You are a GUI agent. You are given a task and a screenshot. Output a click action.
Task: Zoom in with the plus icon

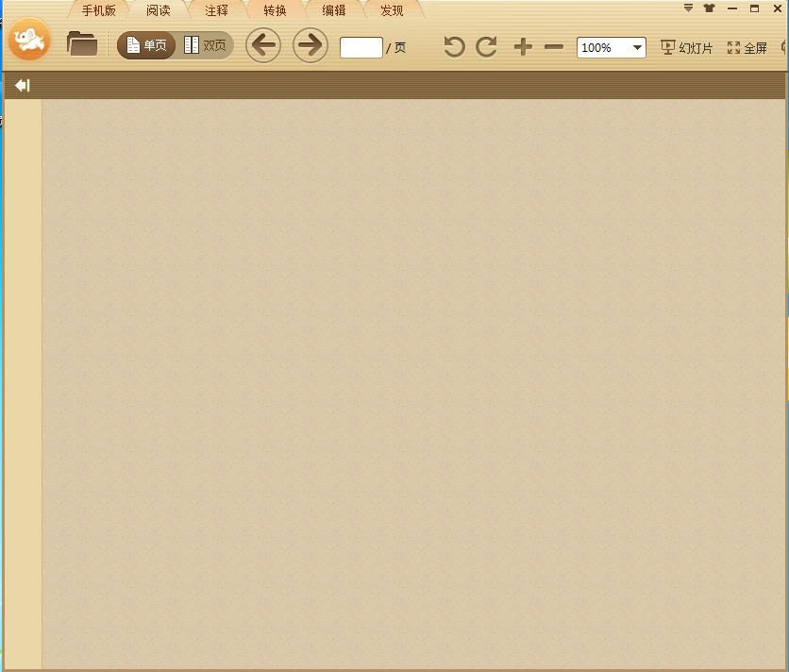click(x=523, y=47)
